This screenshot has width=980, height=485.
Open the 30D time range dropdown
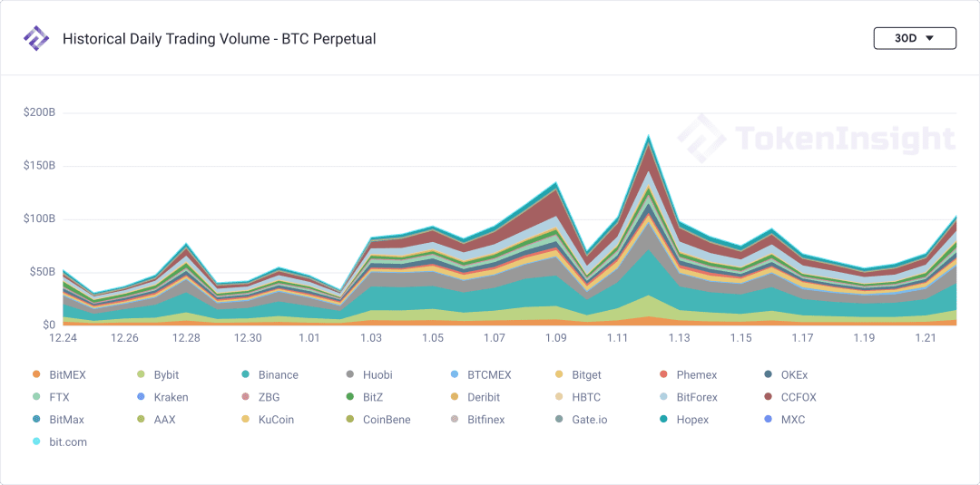tap(915, 38)
